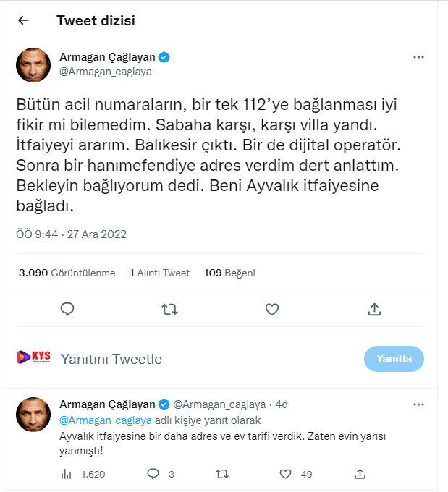The width and height of the screenshot is (448, 492).
Task: Click the @Armagan_caglaya mention link in reply
Action: [x=105, y=420]
